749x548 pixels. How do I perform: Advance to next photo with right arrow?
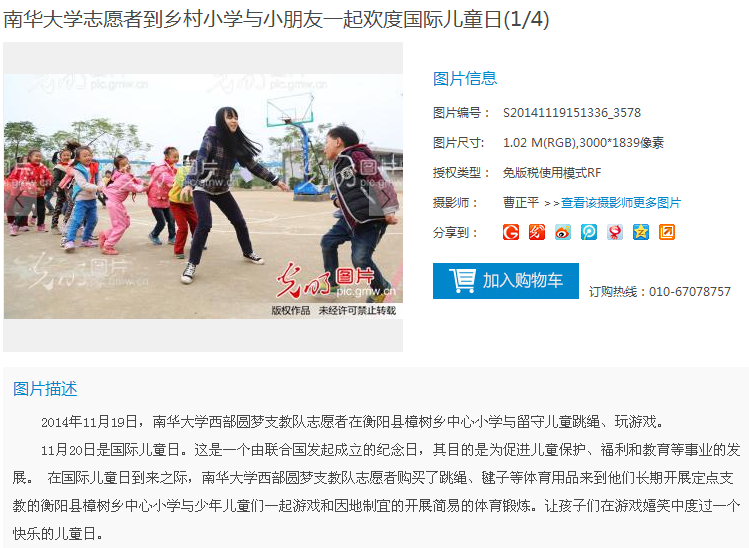click(385, 198)
